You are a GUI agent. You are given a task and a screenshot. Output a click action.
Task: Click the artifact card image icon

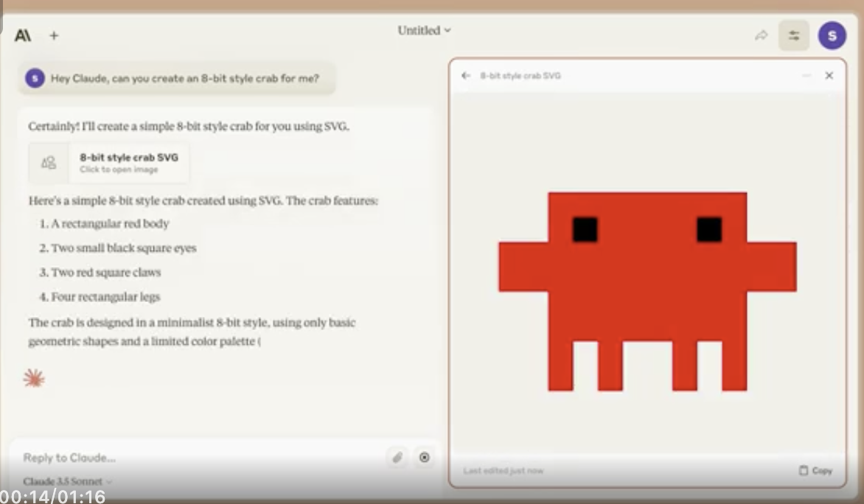(x=49, y=163)
